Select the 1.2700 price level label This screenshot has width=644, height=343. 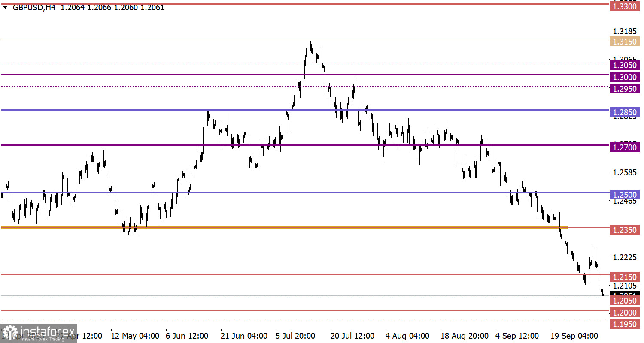[x=625, y=147]
